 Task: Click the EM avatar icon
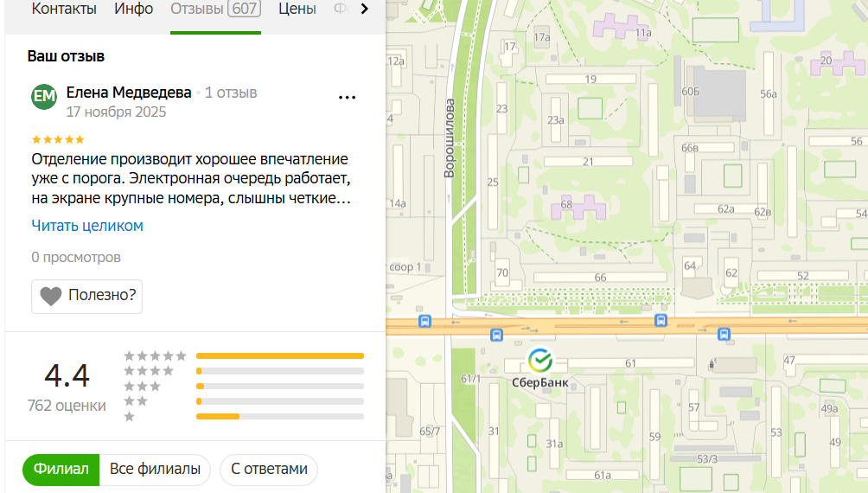44,97
